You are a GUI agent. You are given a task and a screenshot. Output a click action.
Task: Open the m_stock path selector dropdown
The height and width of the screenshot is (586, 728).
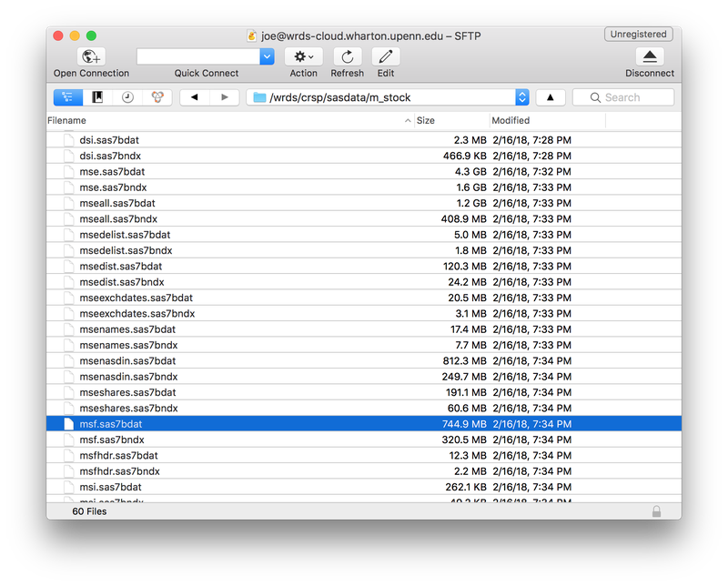tap(522, 96)
